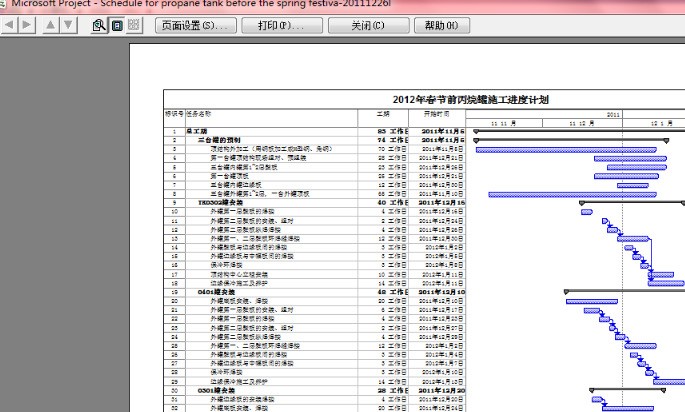Click row 17 task 顶结构中心立柱安装

tap(239, 274)
